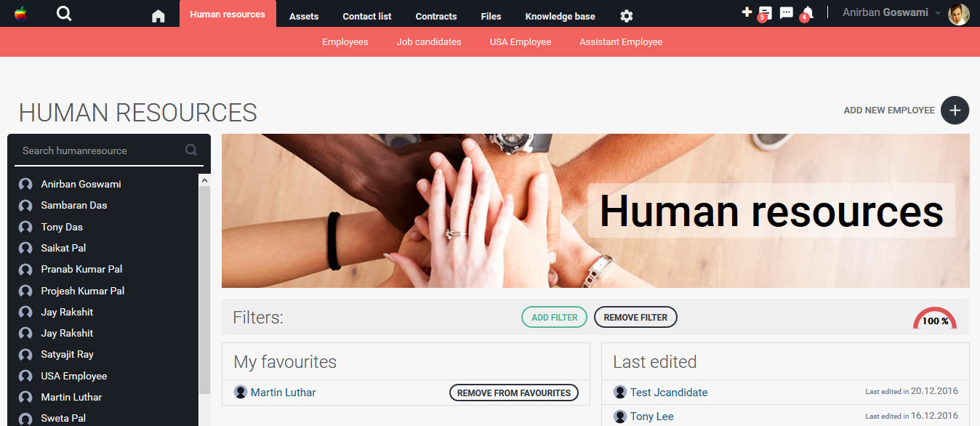Image resolution: width=980 pixels, height=426 pixels.
Task: Select Tony Das in the employee list
Action: click(62, 227)
